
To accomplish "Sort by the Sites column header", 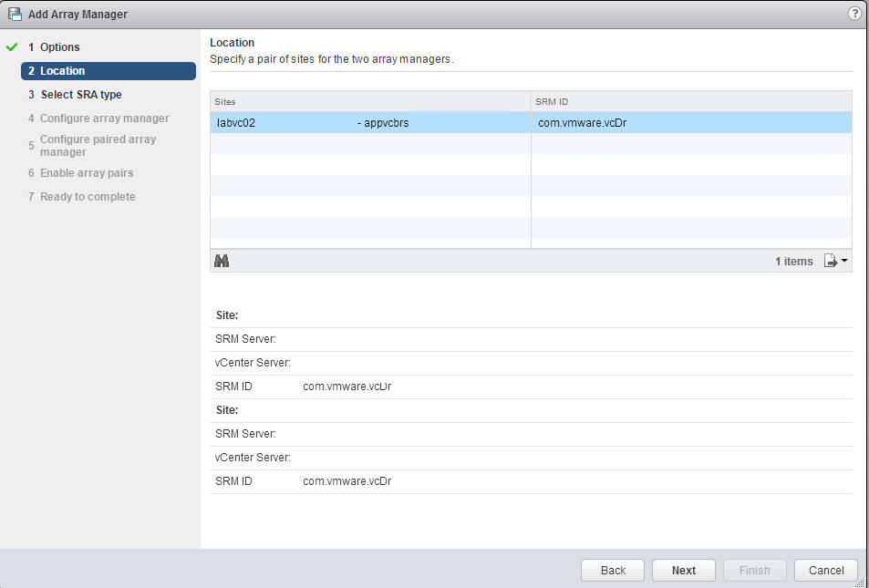I will 369,101.
